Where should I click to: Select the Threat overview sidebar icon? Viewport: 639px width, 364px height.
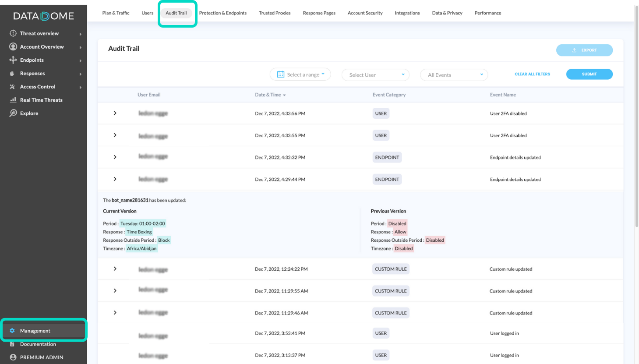tap(13, 33)
